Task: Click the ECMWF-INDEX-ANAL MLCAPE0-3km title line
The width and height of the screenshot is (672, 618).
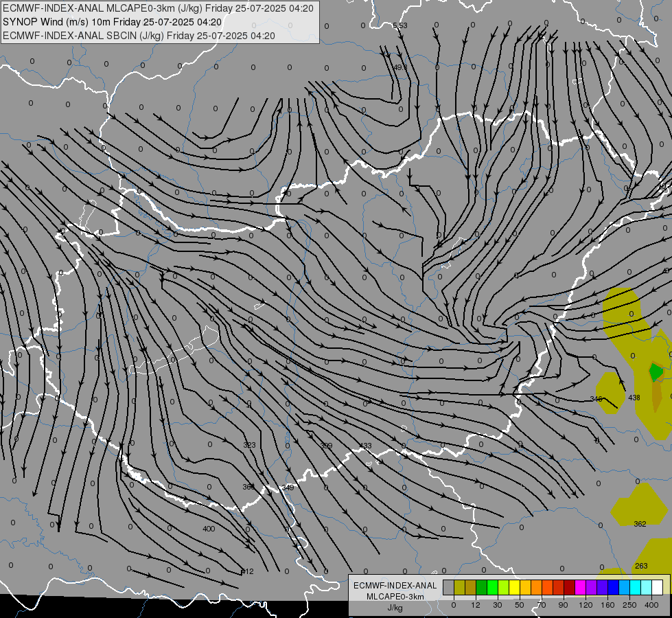Action: tap(158, 8)
